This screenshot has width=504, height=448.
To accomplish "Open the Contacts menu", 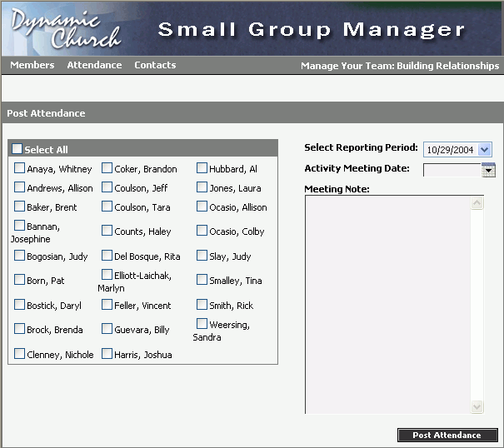I will click(155, 65).
